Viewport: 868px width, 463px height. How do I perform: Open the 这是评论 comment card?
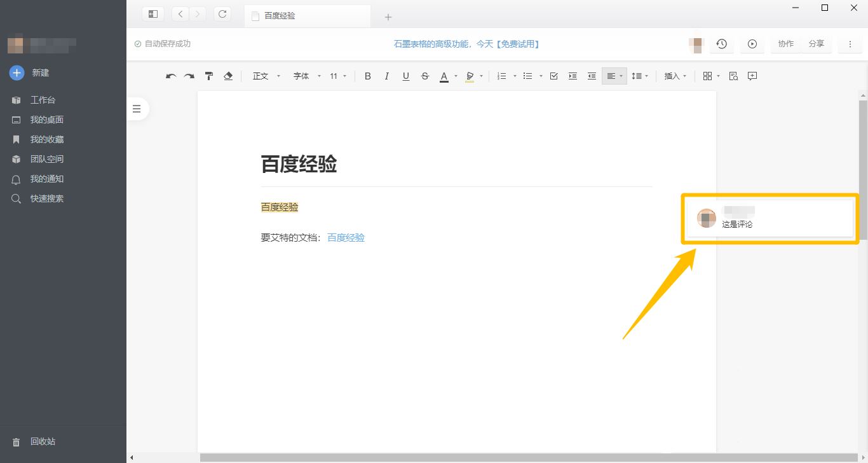[770, 219]
